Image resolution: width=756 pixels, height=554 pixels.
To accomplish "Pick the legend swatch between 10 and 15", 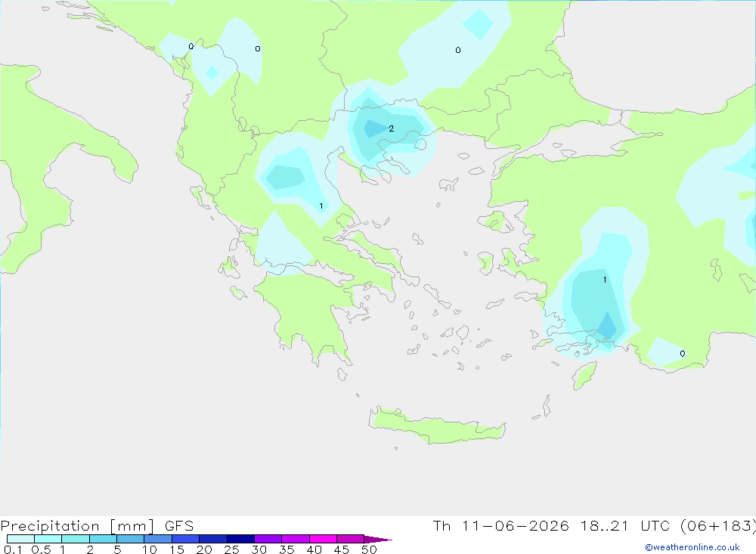I will (x=158, y=539).
